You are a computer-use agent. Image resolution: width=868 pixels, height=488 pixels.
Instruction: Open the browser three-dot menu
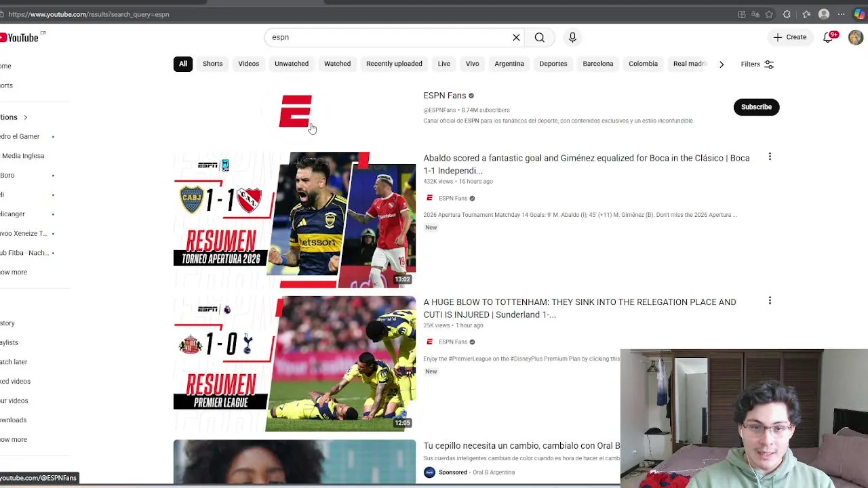(842, 14)
